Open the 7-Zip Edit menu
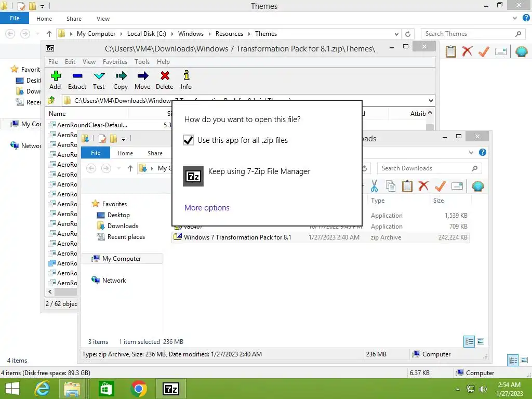 pos(70,62)
